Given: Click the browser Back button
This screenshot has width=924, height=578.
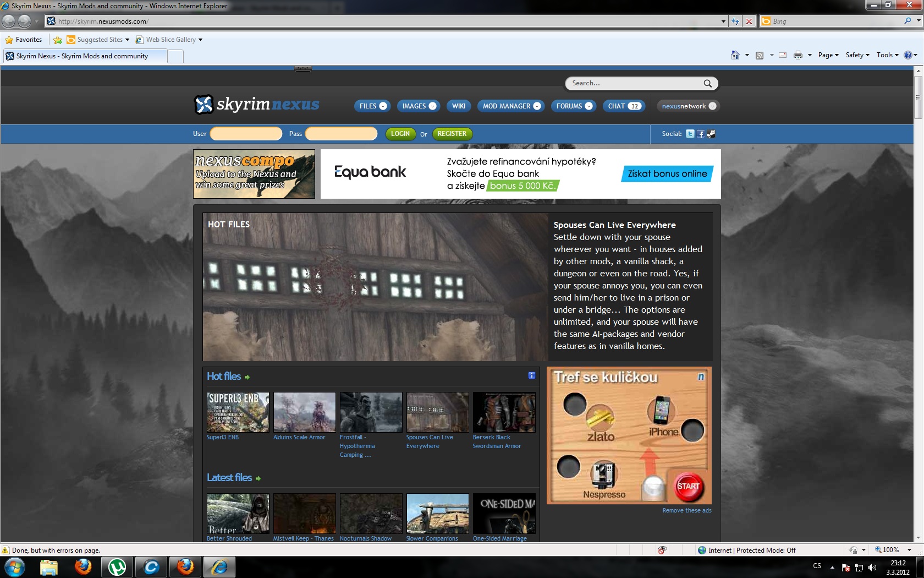Looking at the screenshot, I should coord(9,21).
